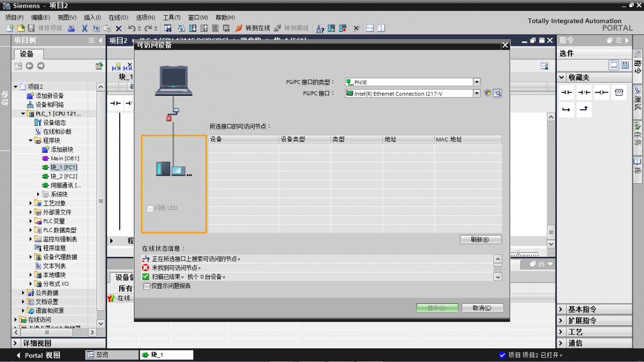Select the normally open contact in Favorites
Screen dimensions: 644x362
[x=566, y=92]
